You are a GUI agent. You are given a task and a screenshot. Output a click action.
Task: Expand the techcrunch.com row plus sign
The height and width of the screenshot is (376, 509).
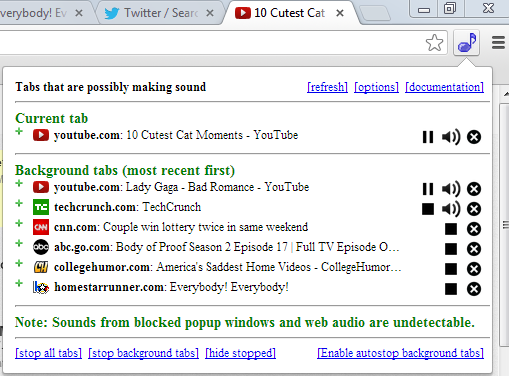[x=19, y=203]
